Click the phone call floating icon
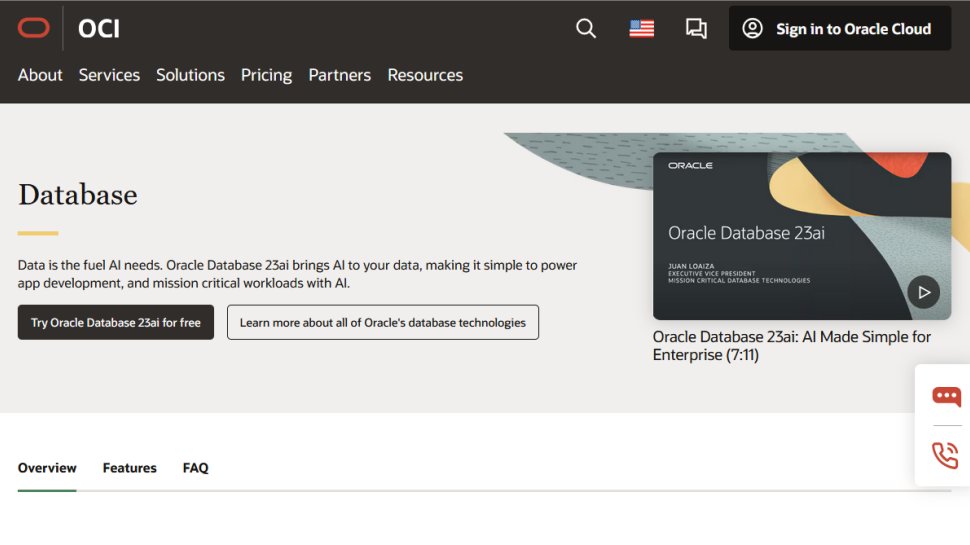 click(945, 455)
